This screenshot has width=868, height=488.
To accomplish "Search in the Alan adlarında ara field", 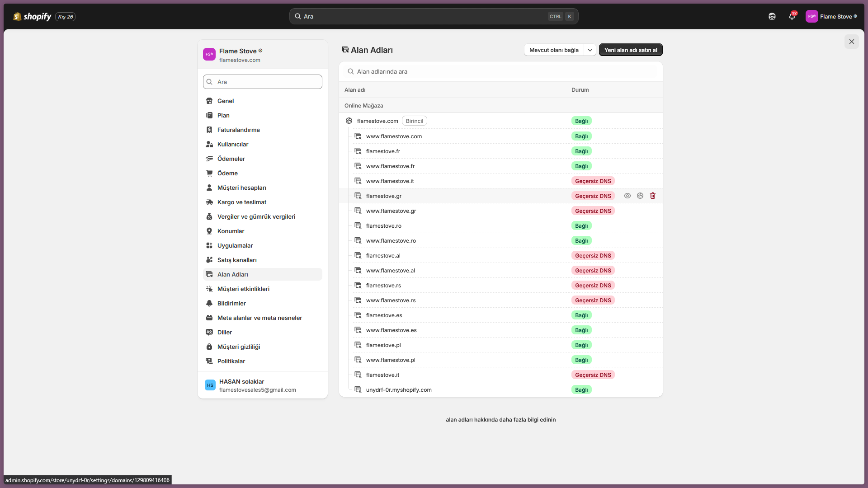I will click(x=501, y=71).
